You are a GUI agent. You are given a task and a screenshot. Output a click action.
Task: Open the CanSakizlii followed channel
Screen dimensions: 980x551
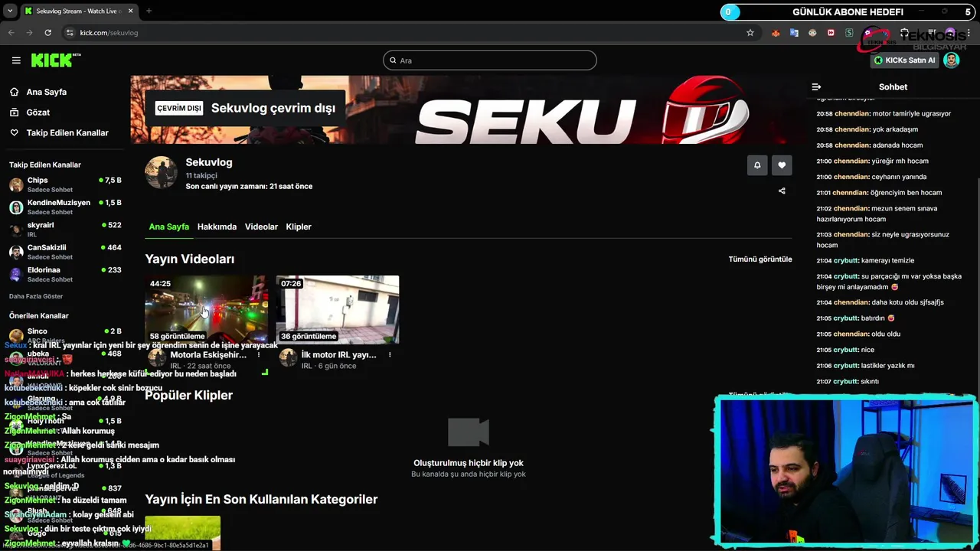click(x=65, y=252)
